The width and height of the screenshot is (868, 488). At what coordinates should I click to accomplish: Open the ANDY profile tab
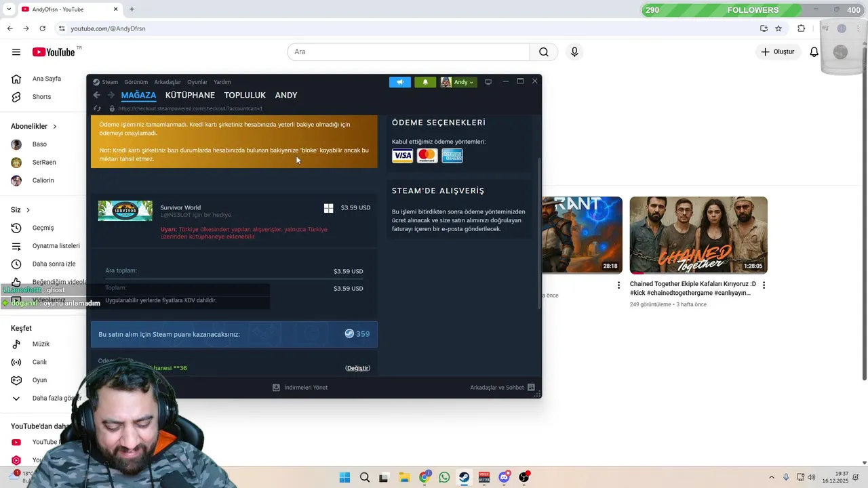[x=286, y=96]
